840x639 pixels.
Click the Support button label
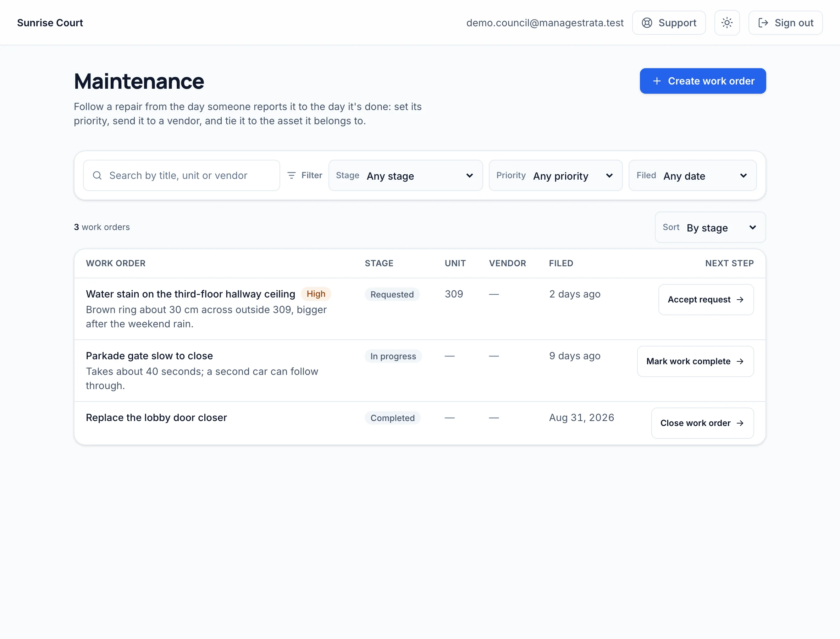click(x=677, y=23)
